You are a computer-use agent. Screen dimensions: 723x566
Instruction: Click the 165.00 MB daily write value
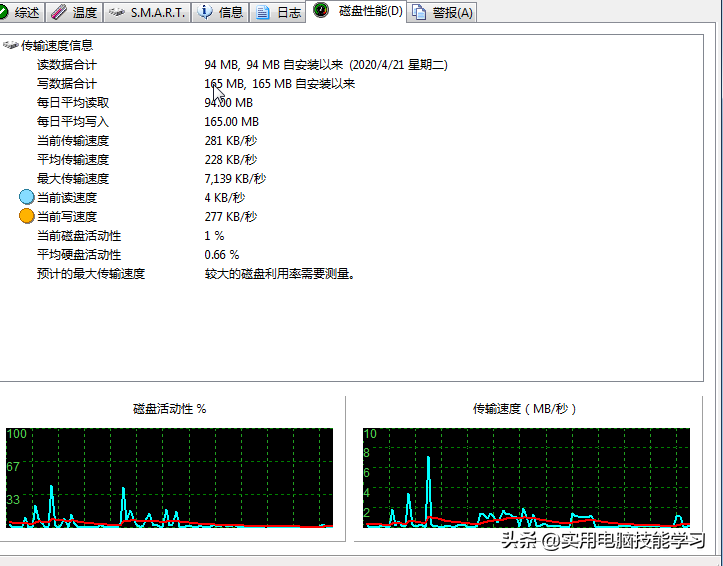(231, 121)
